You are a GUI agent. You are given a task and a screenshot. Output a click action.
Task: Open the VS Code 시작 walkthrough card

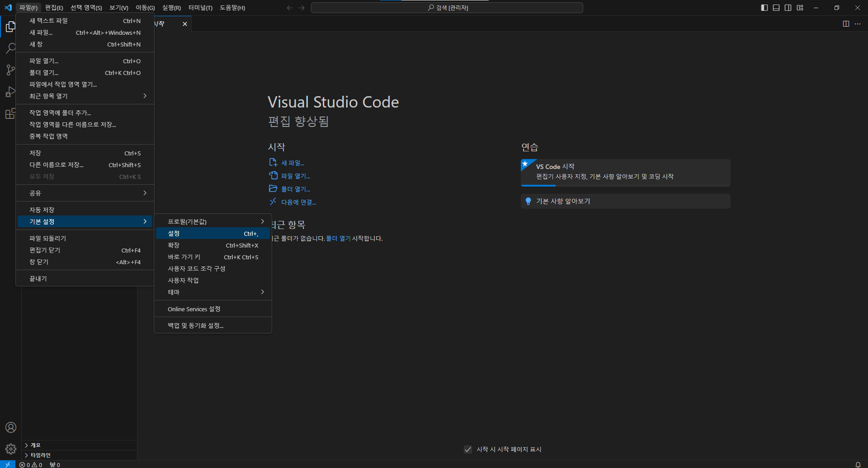coord(625,172)
